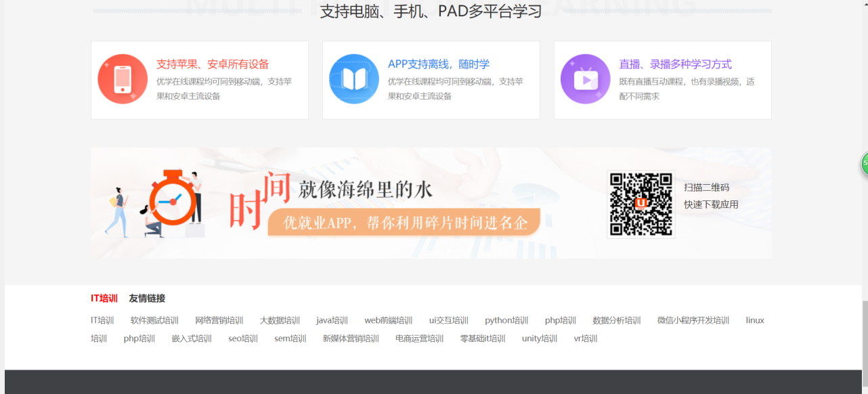Open the 大数据培训 link
Screen dimensions: 868x394
point(280,320)
